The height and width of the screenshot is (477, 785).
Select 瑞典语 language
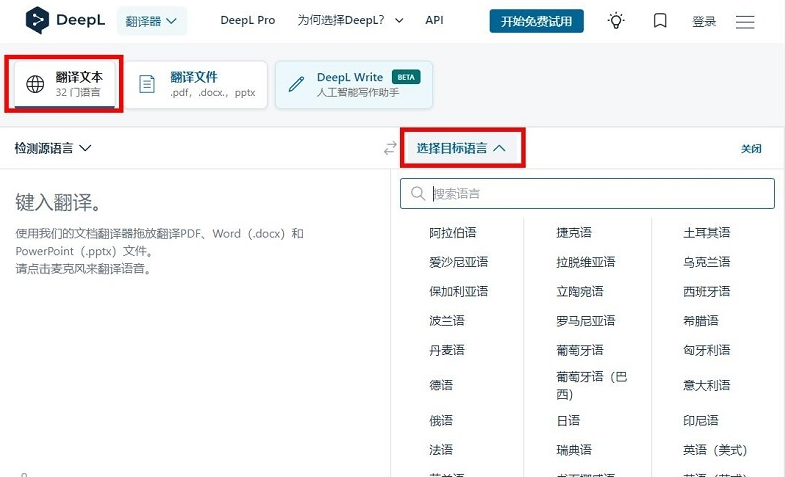[x=574, y=449]
